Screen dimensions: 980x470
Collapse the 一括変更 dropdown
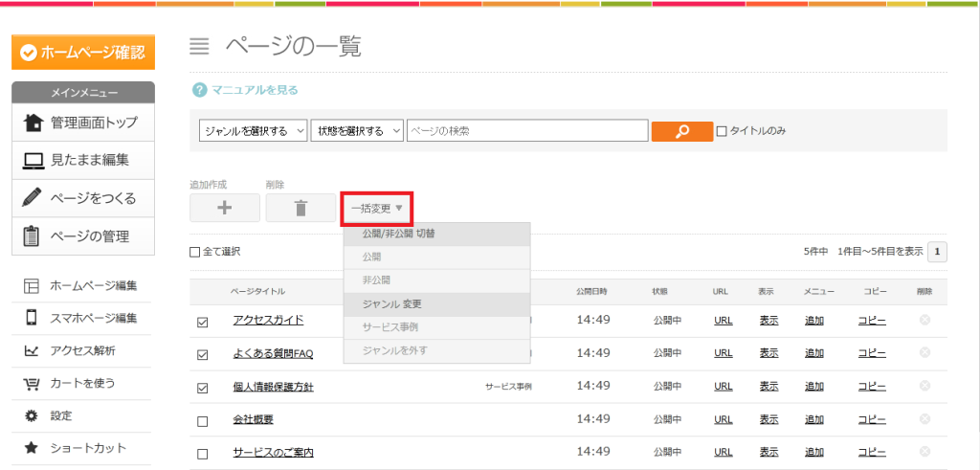click(376, 208)
